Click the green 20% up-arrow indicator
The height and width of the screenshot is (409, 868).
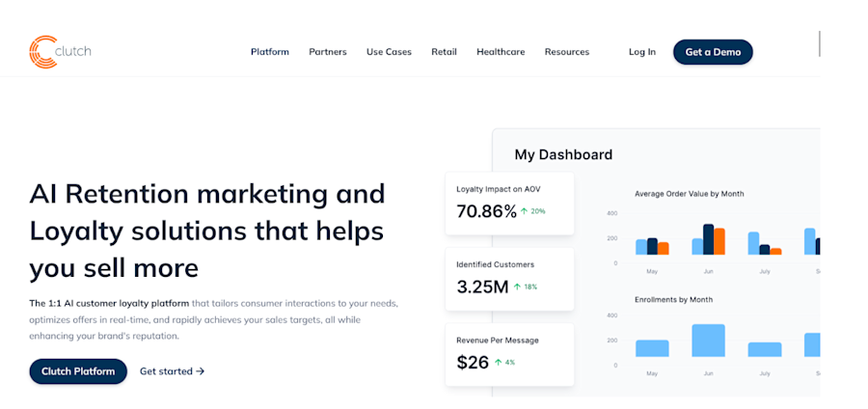533,211
